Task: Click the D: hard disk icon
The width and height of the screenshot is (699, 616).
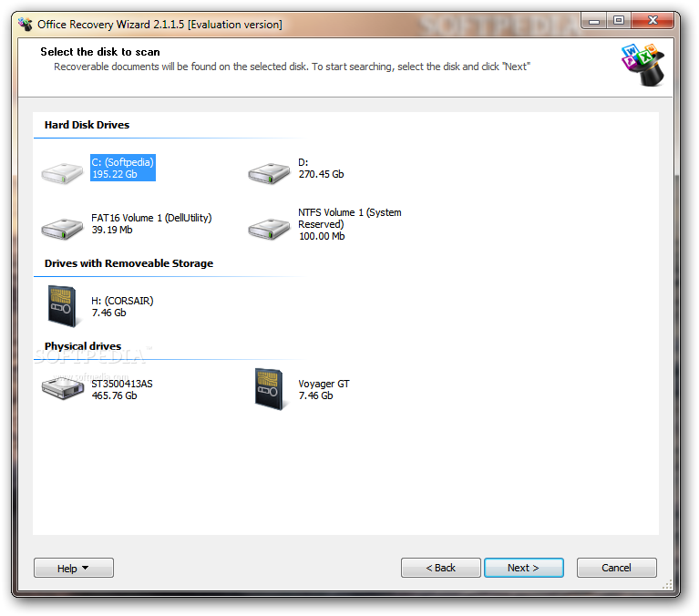Action: coord(269,173)
